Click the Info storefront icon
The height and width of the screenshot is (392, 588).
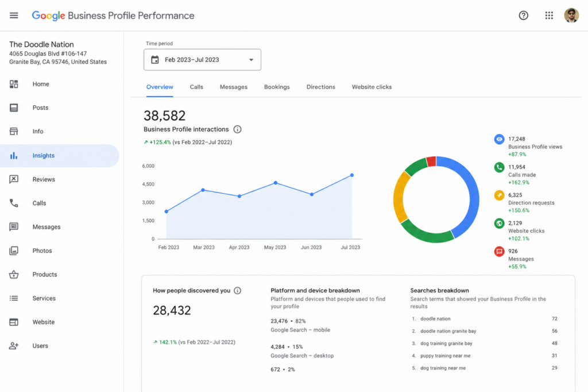pyautogui.click(x=14, y=132)
